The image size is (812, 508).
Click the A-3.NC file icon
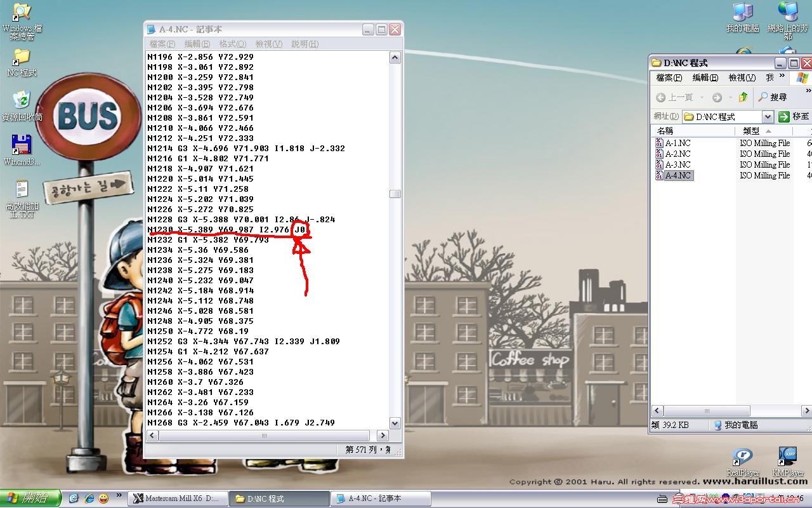coord(660,164)
